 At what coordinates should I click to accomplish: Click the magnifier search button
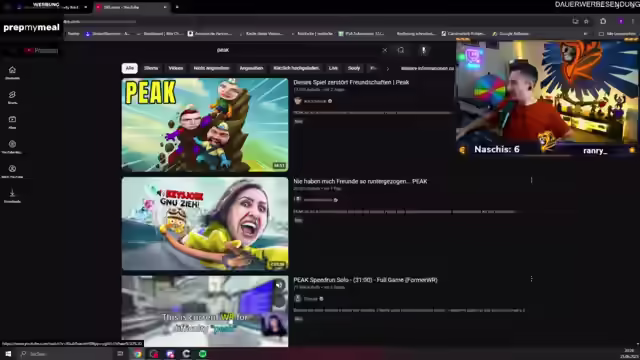401,50
